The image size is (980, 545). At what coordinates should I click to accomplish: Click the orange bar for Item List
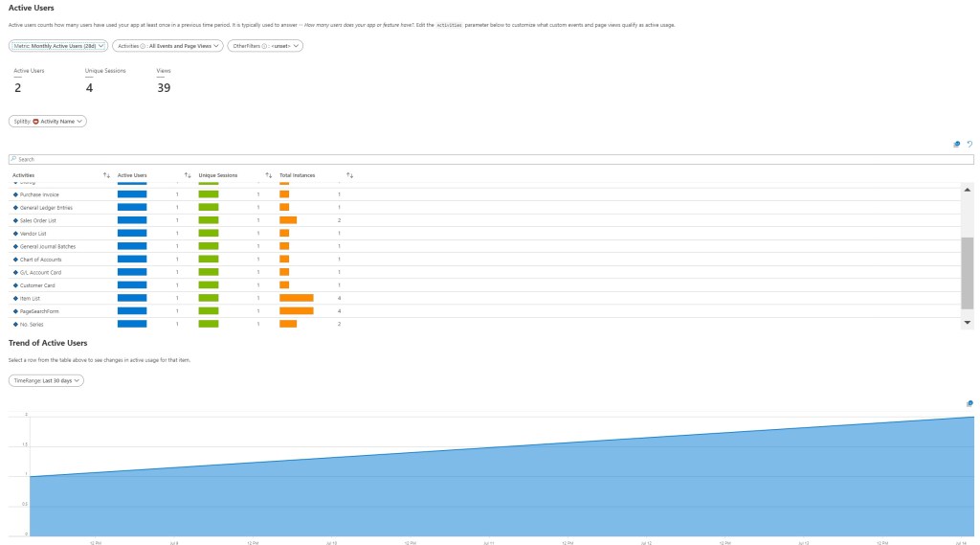click(296, 298)
